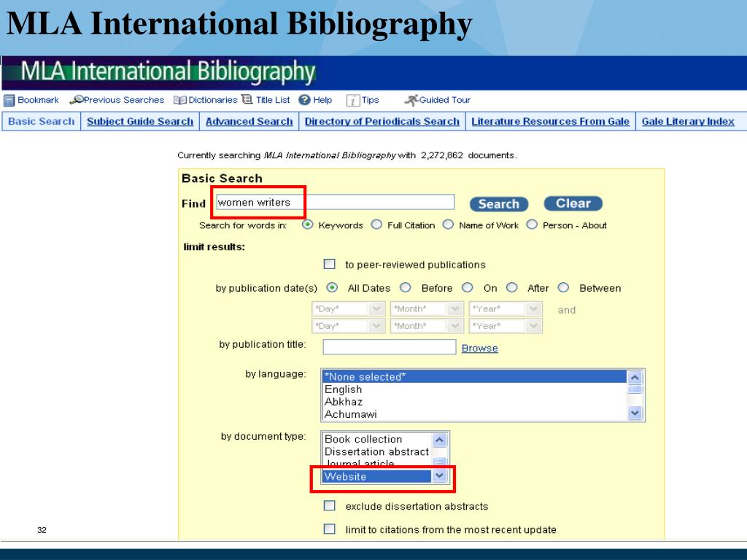Open Directory of Periodicals Search tab
Viewport: 747px width, 560px height.
[382, 122]
